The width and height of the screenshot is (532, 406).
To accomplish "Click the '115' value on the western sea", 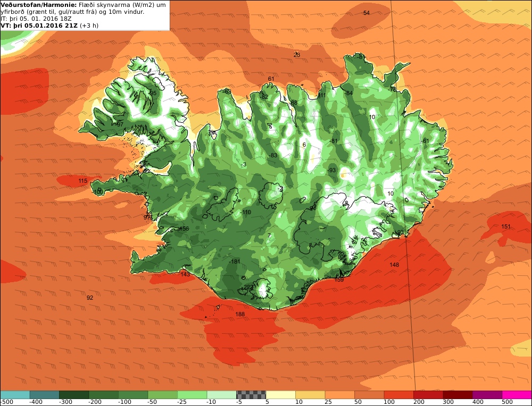I will [x=83, y=181].
